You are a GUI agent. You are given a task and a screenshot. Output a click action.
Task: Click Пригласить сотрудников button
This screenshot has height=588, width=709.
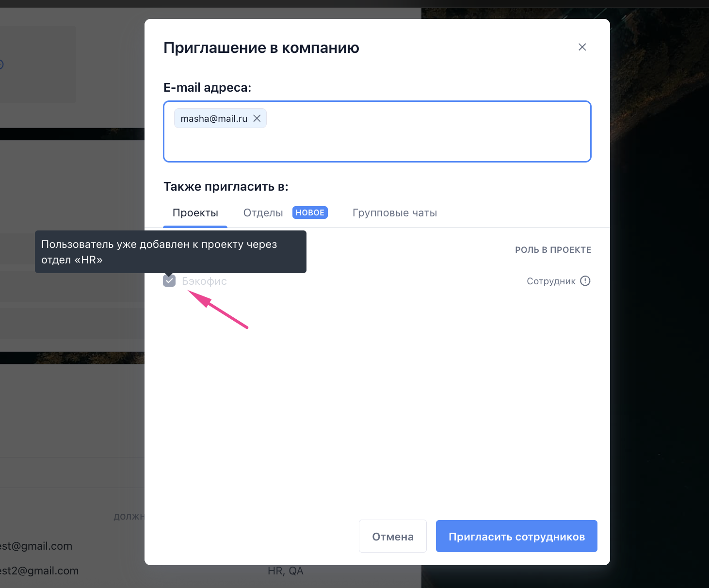[x=516, y=536]
